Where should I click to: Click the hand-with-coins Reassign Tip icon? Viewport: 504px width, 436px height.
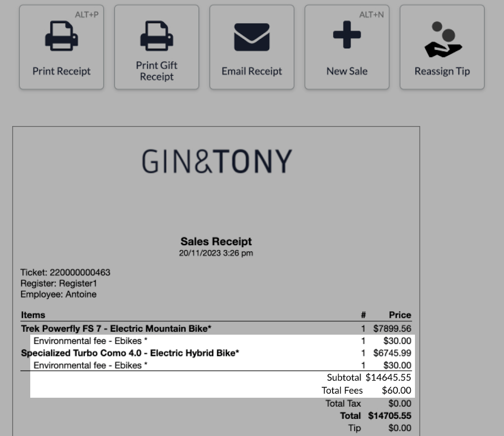pos(443,40)
